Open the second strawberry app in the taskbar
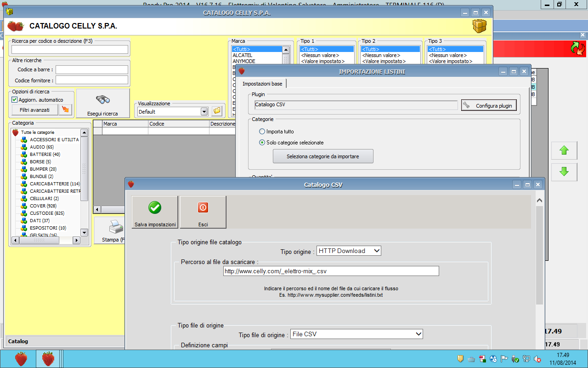The height and width of the screenshot is (368, 588). (49, 358)
